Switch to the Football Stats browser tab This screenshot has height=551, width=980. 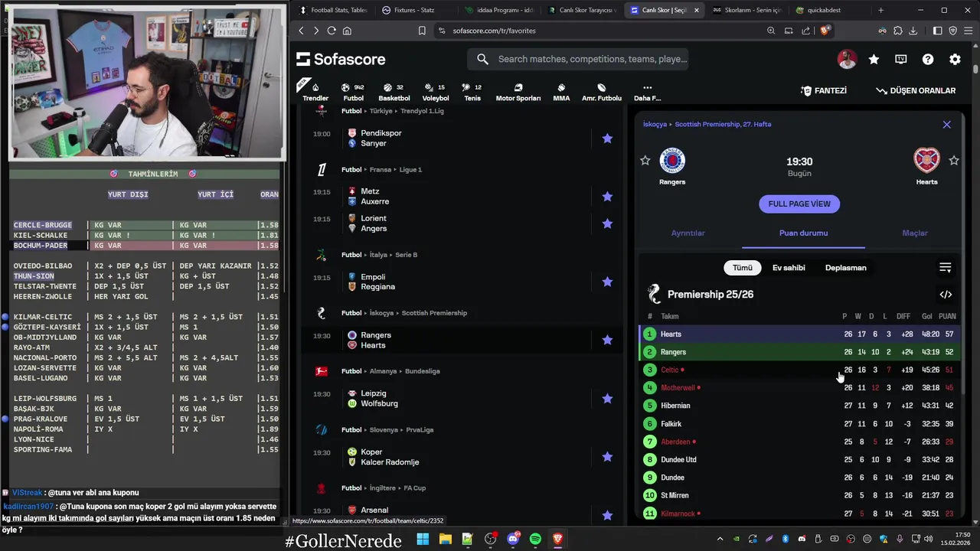(x=334, y=10)
